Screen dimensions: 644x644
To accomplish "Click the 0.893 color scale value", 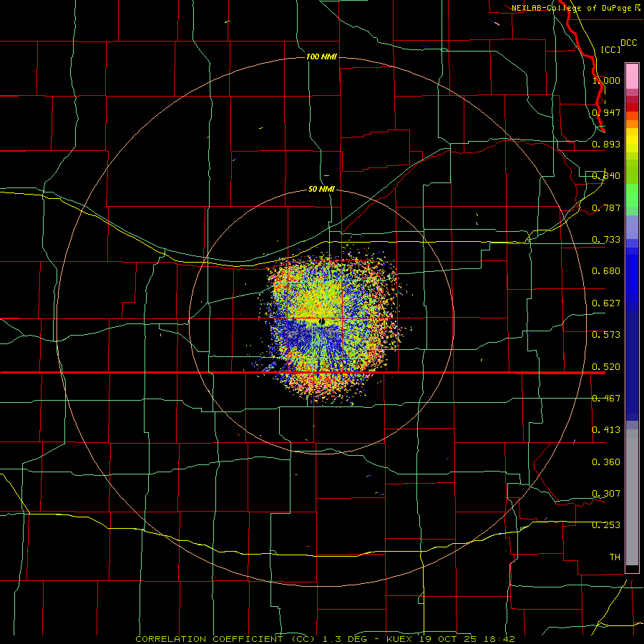I will tap(606, 144).
